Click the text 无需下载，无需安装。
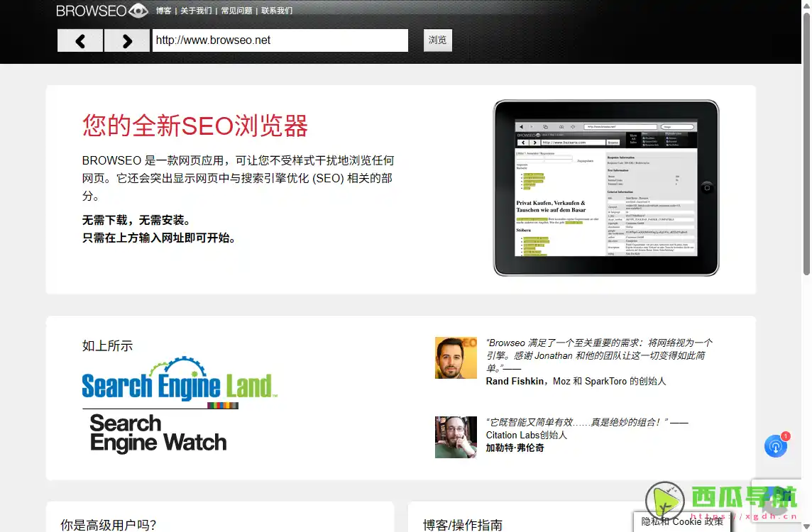The height and width of the screenshot is (532, 812). tap(139, 220)
